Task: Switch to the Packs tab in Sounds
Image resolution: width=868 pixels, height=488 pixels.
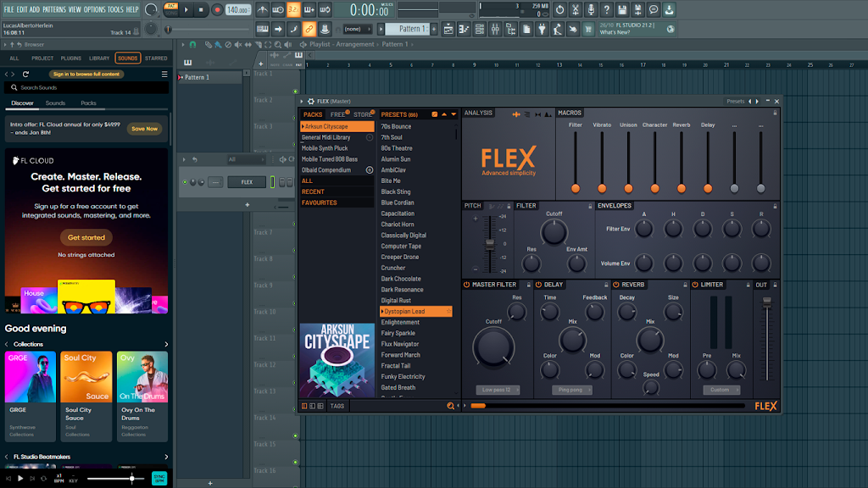Action: pyautogui.click(x=88, y=103)
